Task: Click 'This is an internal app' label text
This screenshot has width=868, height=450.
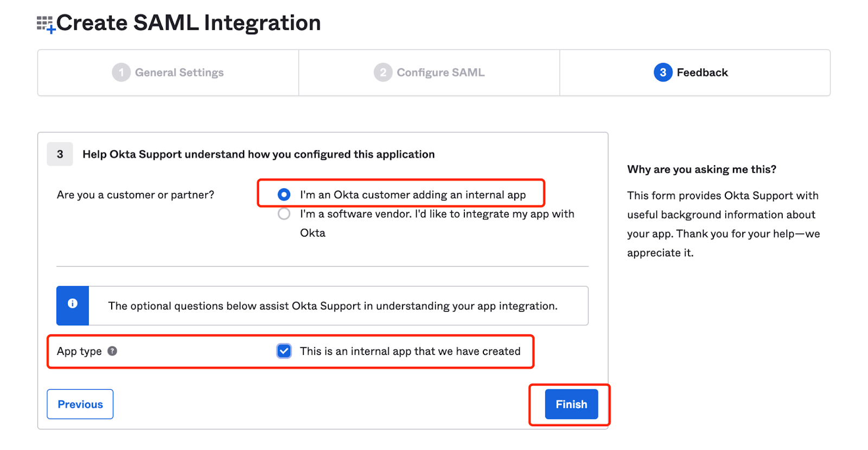Action: 410,351
